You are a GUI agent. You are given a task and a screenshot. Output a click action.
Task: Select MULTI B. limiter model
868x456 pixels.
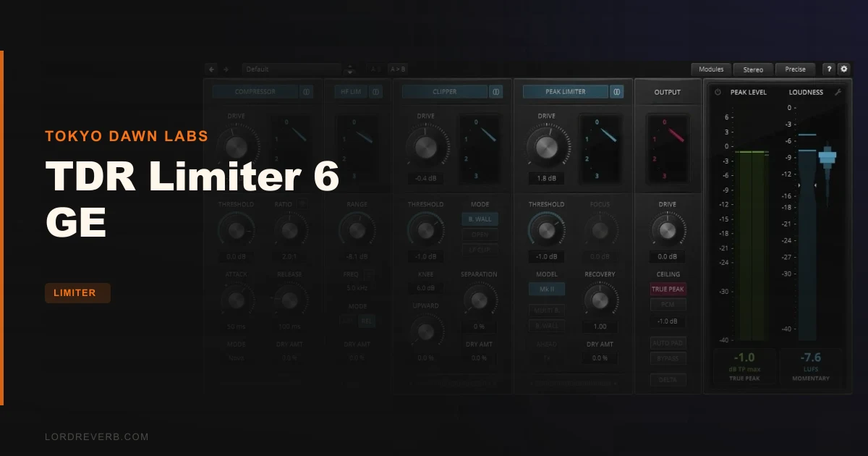point(547,310)
